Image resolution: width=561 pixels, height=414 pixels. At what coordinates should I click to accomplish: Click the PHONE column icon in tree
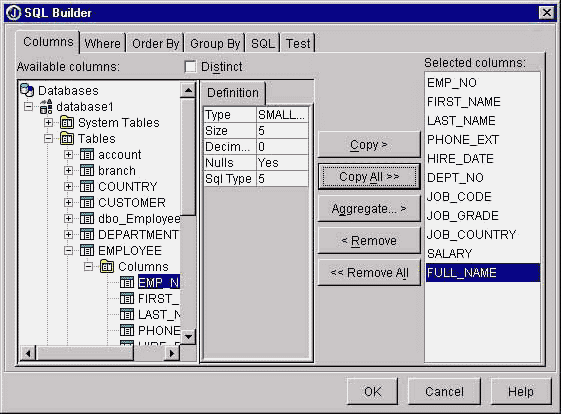tap(127, 330)
